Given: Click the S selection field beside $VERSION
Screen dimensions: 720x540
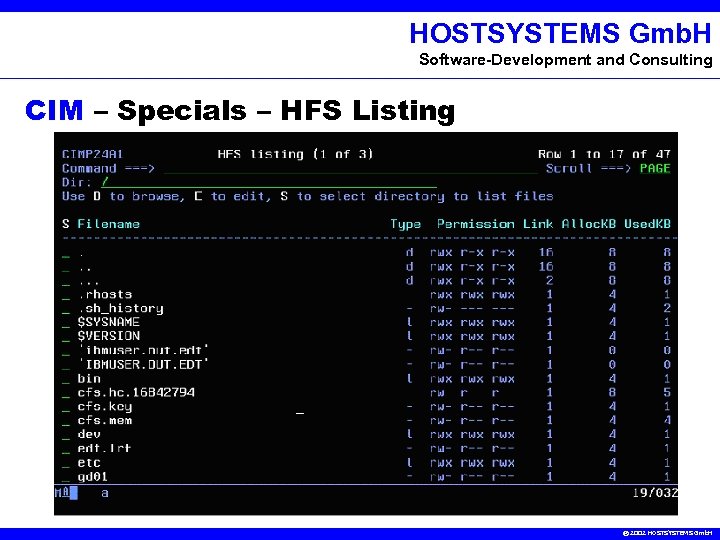Looking at the screenshot, I should tap(66, 337).
